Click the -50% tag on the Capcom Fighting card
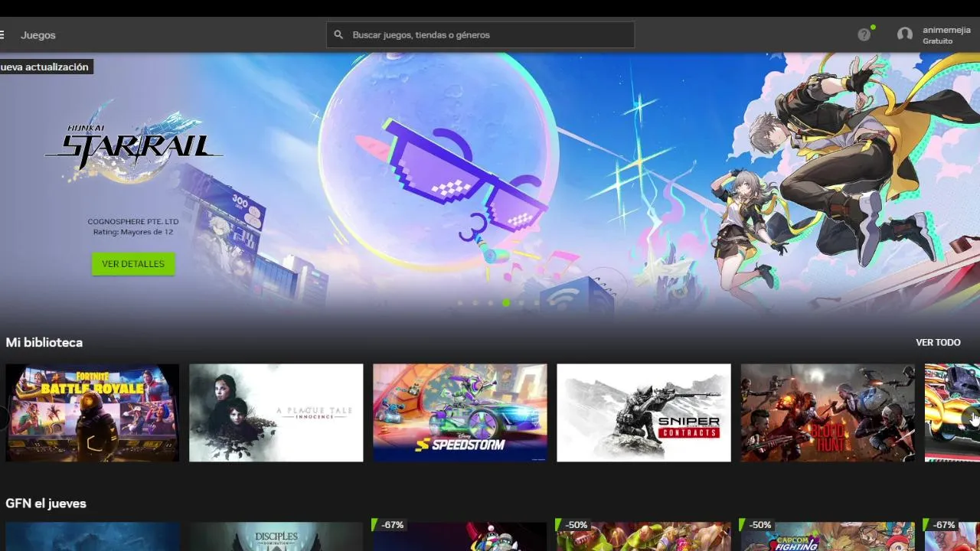The height and width of the screenshot is (551, 980). (x=756, y=525)
